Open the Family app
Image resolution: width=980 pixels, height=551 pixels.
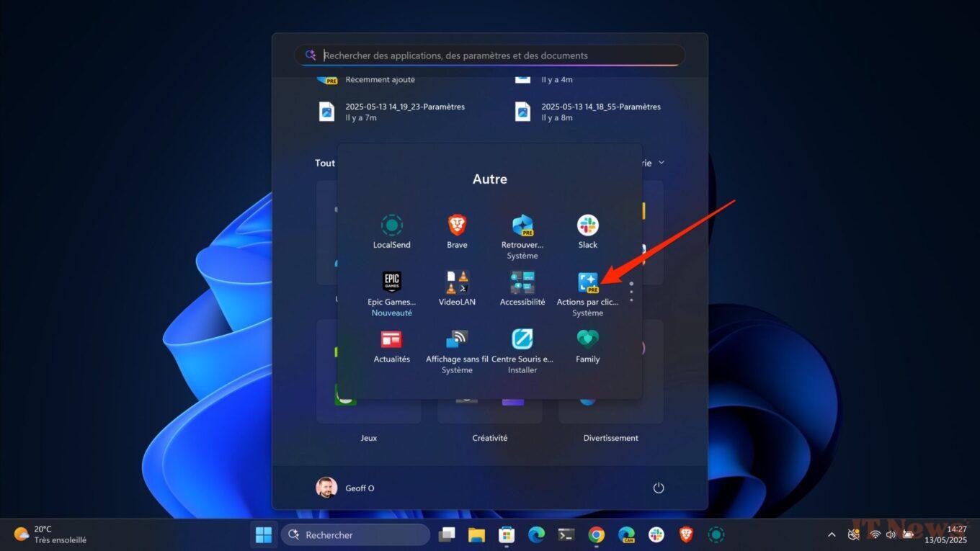click(587, 346)
